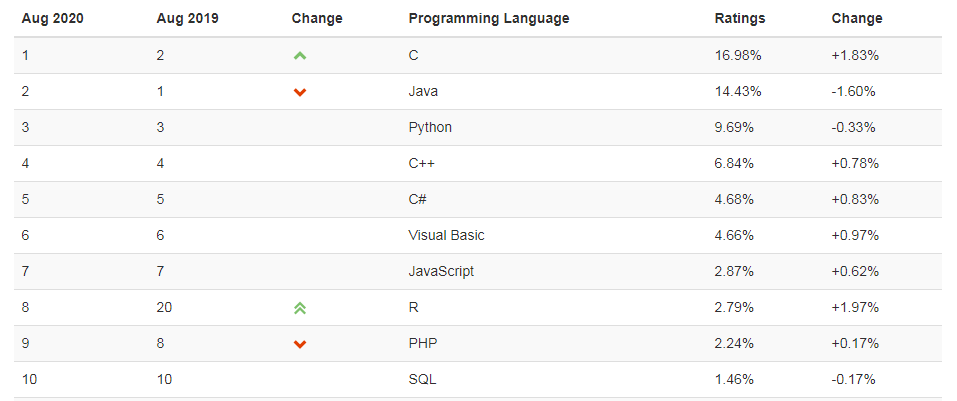The height and width of the screenshot is (401, 957).
Task: Click the C# language name
Action: click(x=418, y=200)
